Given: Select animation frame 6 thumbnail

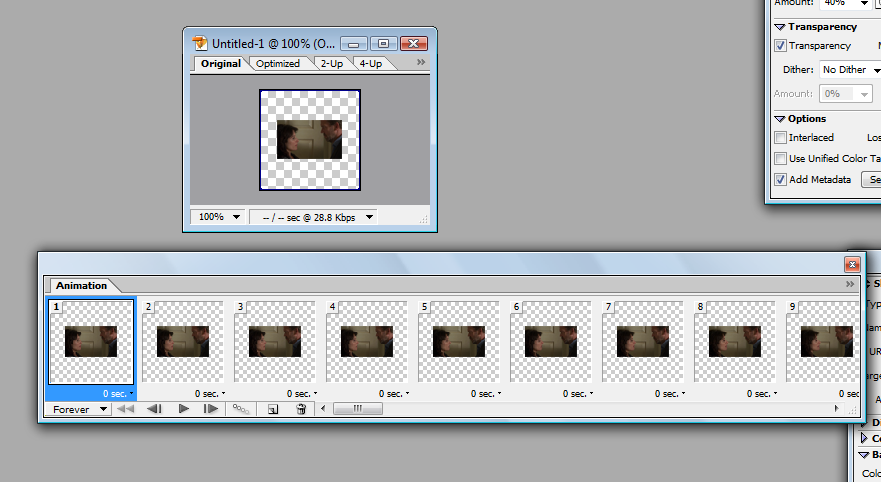Looking at the screenshot, I should point(551,342).
